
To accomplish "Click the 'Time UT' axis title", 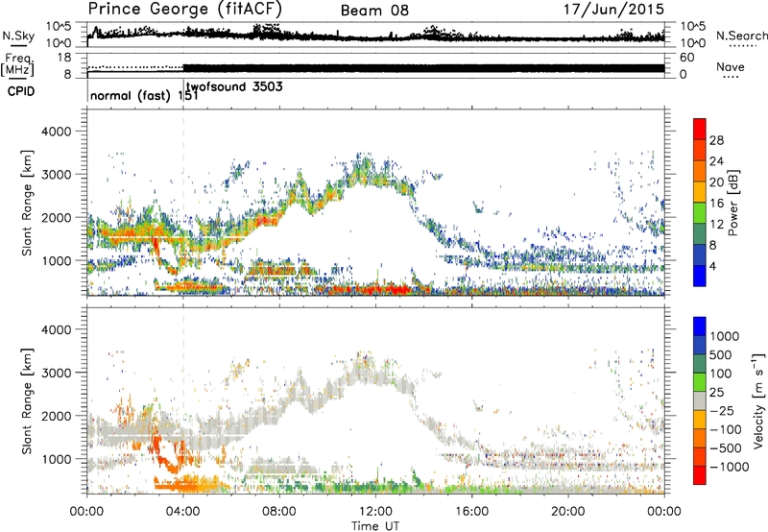I will [375, 525].
